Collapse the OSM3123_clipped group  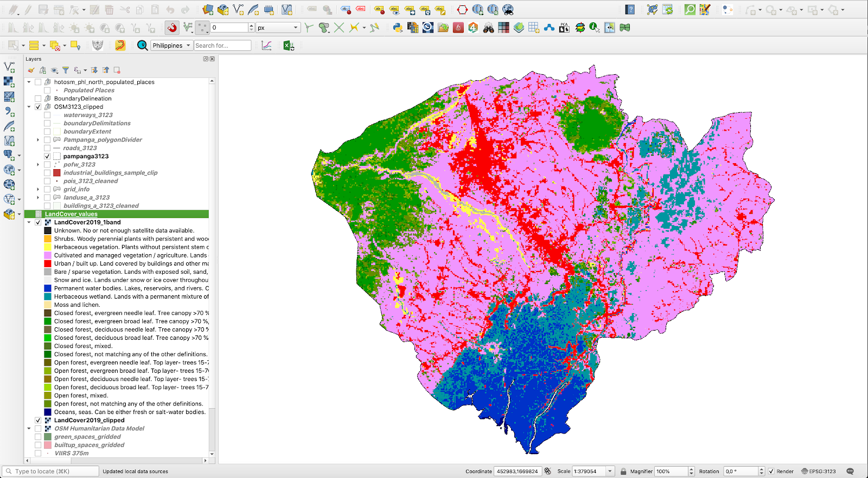click(29, 107)
